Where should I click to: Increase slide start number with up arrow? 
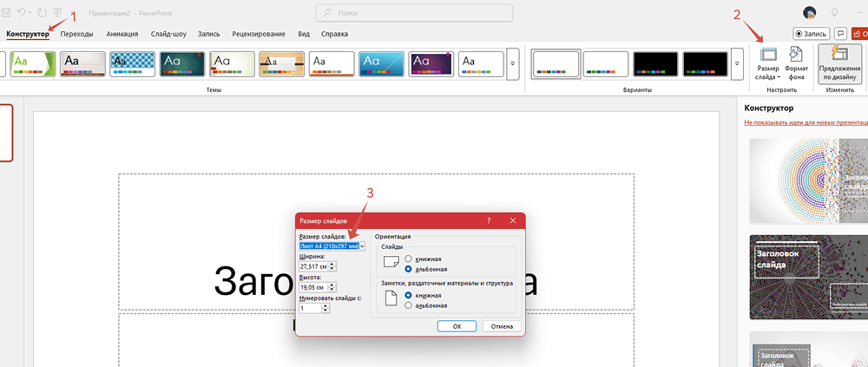326,305
